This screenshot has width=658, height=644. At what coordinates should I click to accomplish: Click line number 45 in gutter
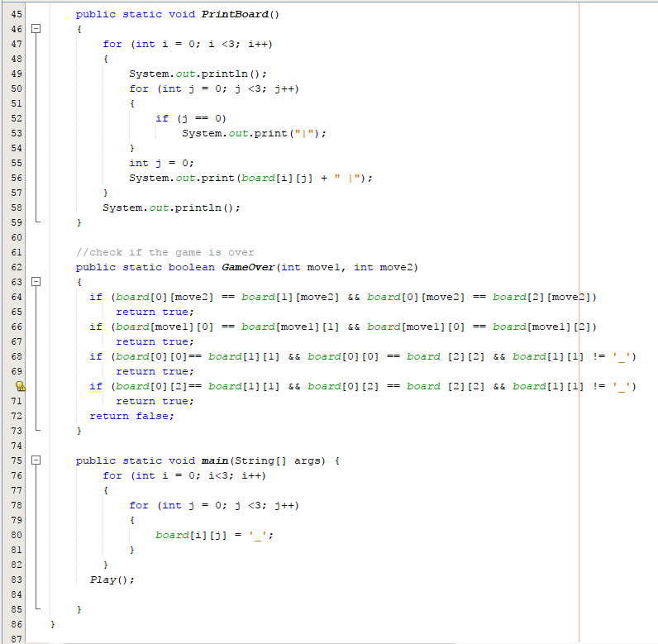pos(17,14)
